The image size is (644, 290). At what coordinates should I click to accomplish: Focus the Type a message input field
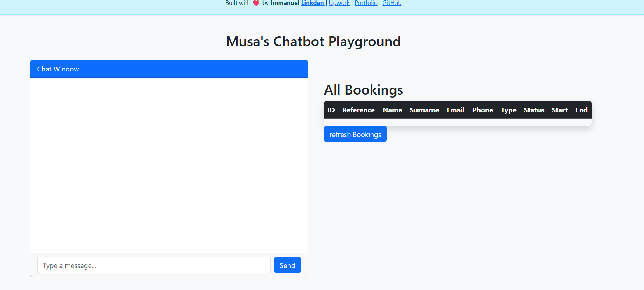pos(154,265)
